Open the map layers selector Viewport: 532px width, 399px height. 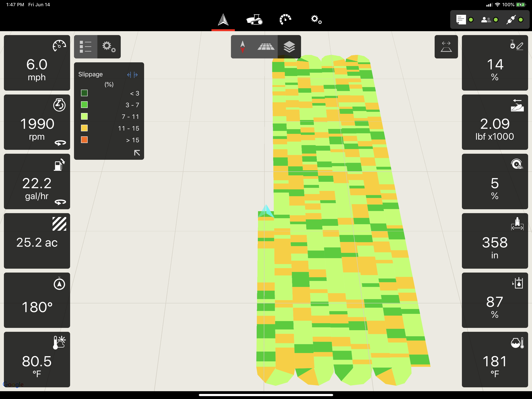pos(289,47)
